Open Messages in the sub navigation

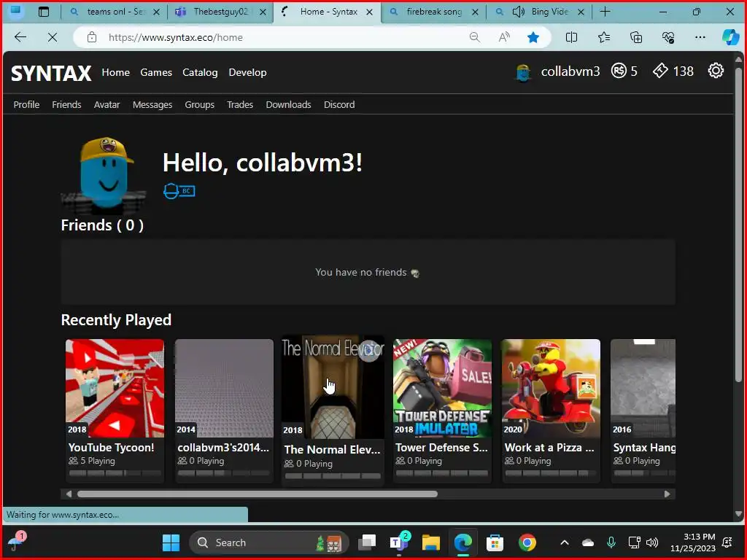152,105
